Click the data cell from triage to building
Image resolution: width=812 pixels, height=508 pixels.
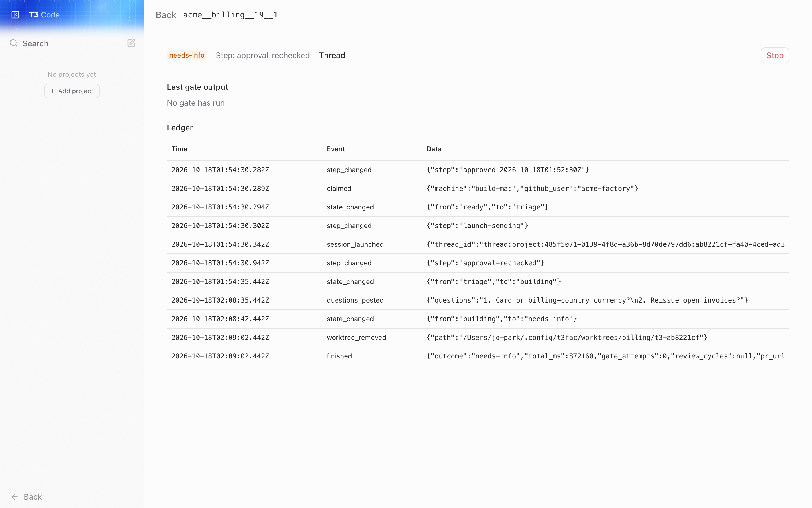[494, 282]
